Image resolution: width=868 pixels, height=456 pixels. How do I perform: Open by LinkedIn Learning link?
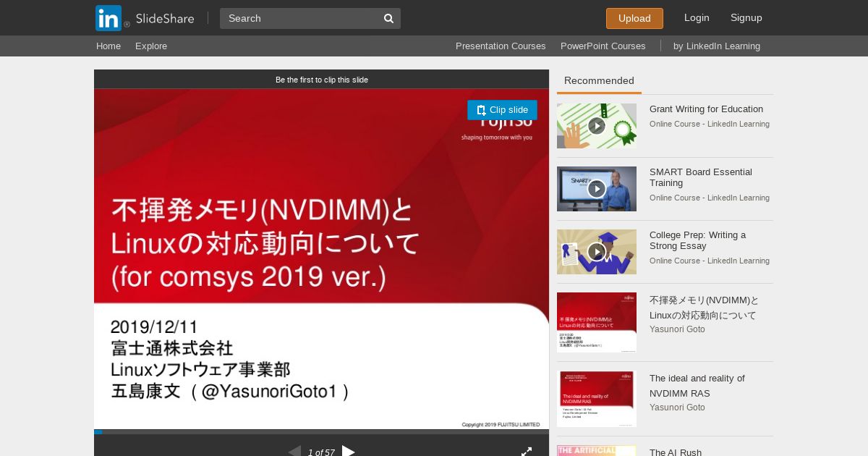[x=717, y=46]
